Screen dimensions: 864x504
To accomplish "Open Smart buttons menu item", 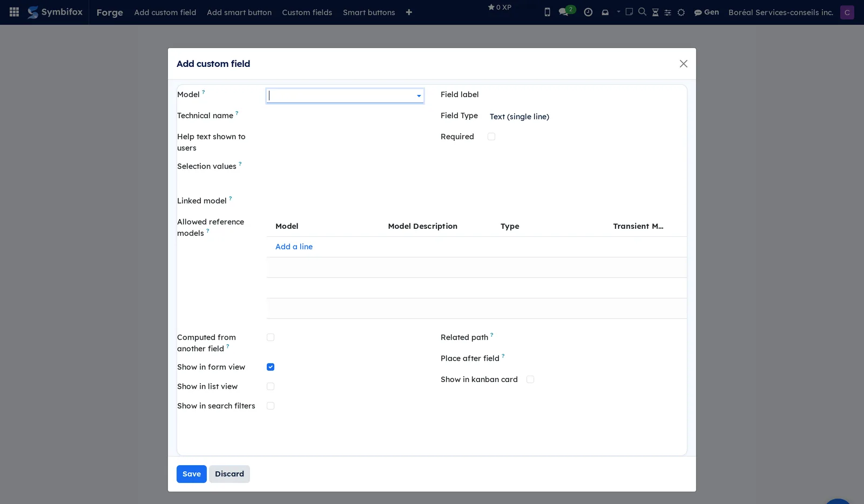I will click(x=369, y=12).
